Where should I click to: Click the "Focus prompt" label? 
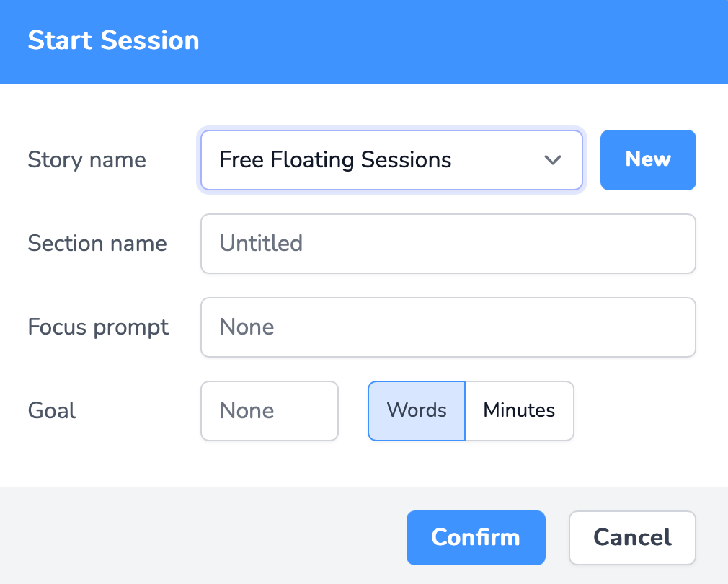coord(98,327)
